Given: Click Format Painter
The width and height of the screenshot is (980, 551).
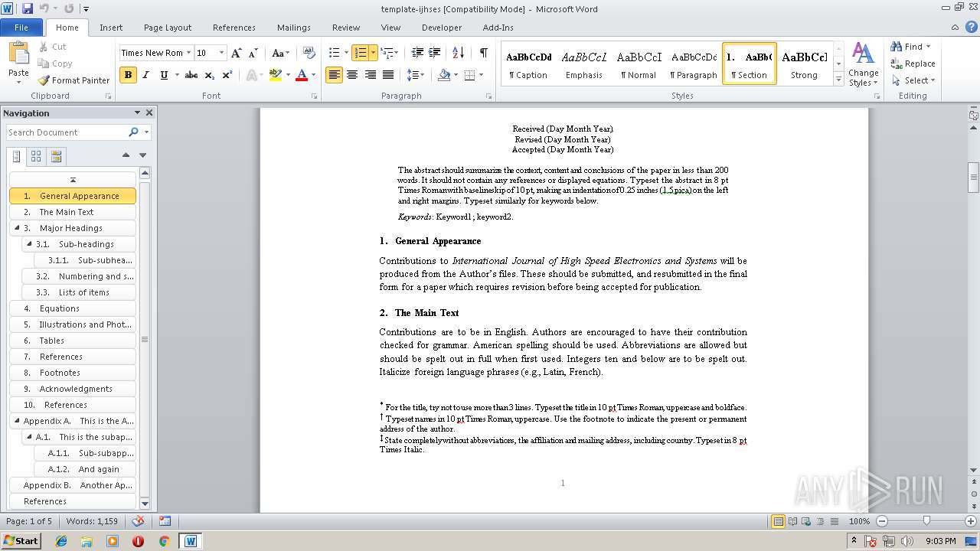Looking at the screenshot, I should click(74, 80).
